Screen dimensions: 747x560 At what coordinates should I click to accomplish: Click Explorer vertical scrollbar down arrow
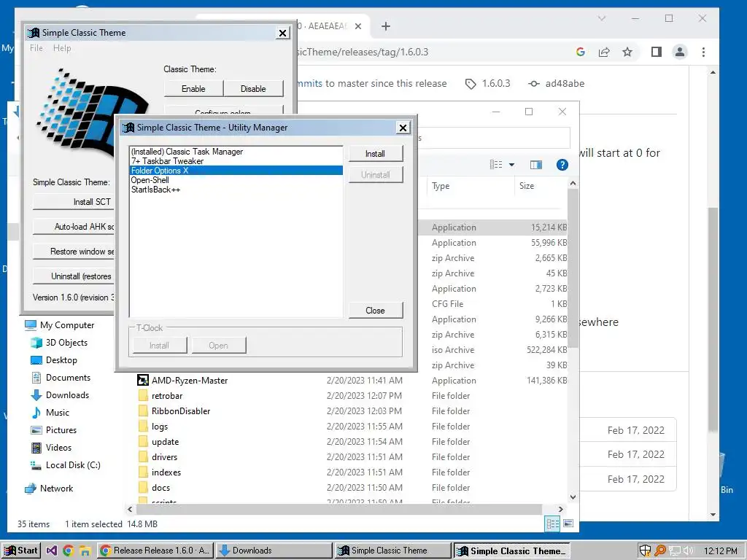(573, 497)
